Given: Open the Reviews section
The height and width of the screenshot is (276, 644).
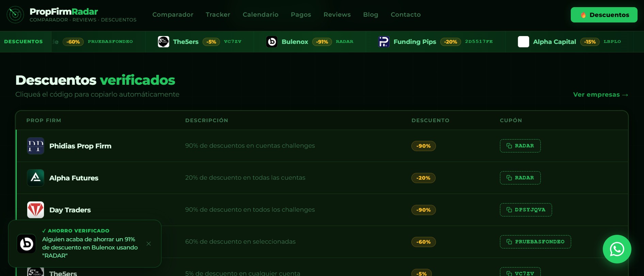Looking at the screenshot, I should (337, 15).
